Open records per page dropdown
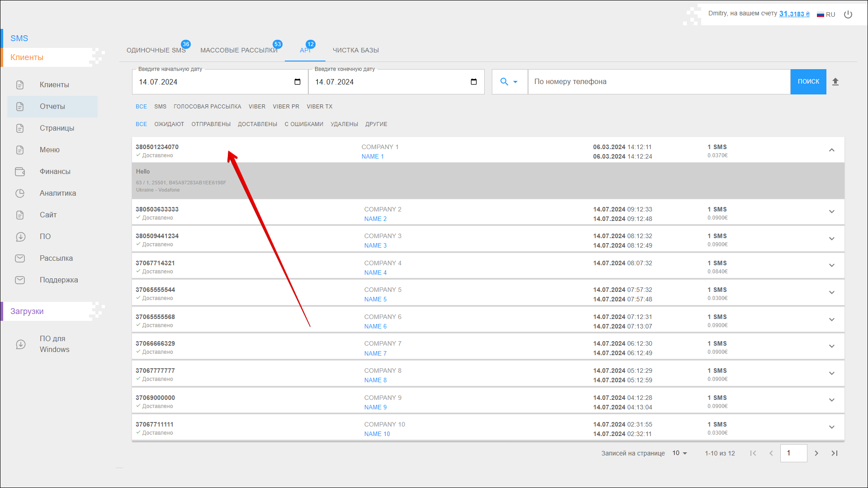Screen dimensions: 868x488 [679, 453]
